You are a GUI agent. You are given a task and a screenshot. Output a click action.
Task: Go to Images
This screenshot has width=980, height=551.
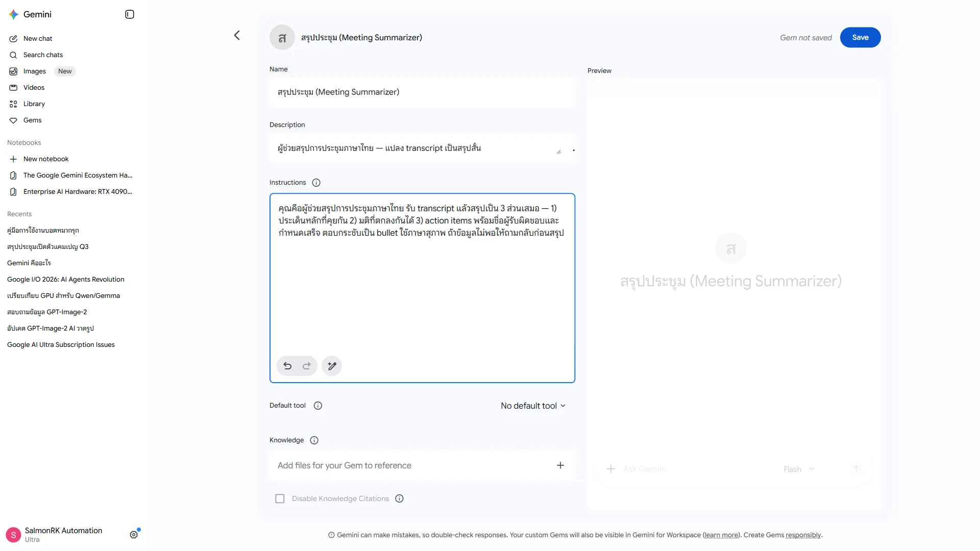(35, 71)
